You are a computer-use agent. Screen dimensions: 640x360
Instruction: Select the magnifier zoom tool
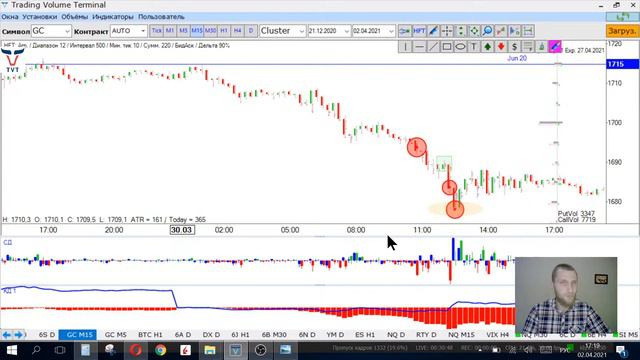pos(487,31)
